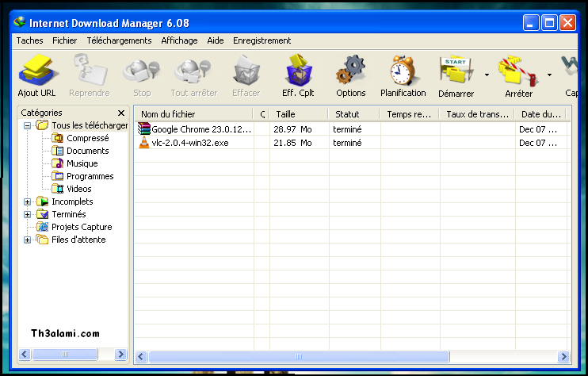Click the Files d'attente folder icon
Image resolution: width=588 pixels, height=376 pixels.
(x=42, y=240)
